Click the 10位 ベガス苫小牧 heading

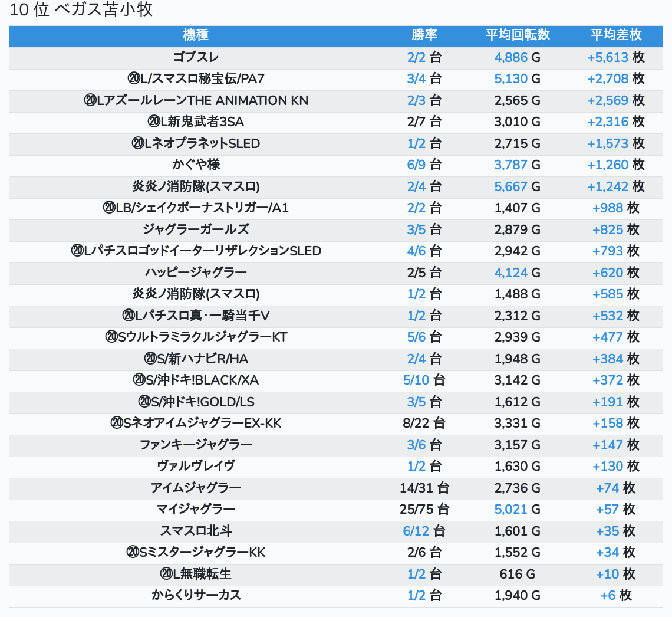81,10
